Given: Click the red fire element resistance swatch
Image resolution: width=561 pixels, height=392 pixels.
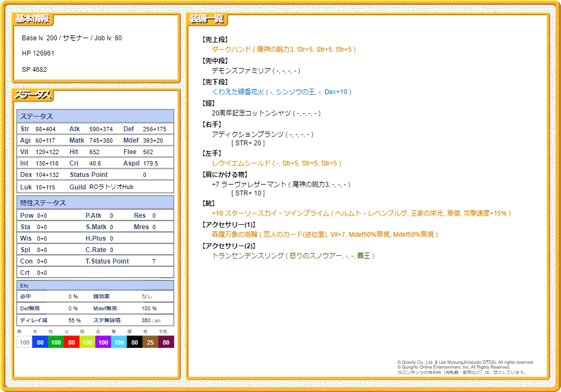Looking at the screenshot, I should pyautogui.click(x=71, y=342).
